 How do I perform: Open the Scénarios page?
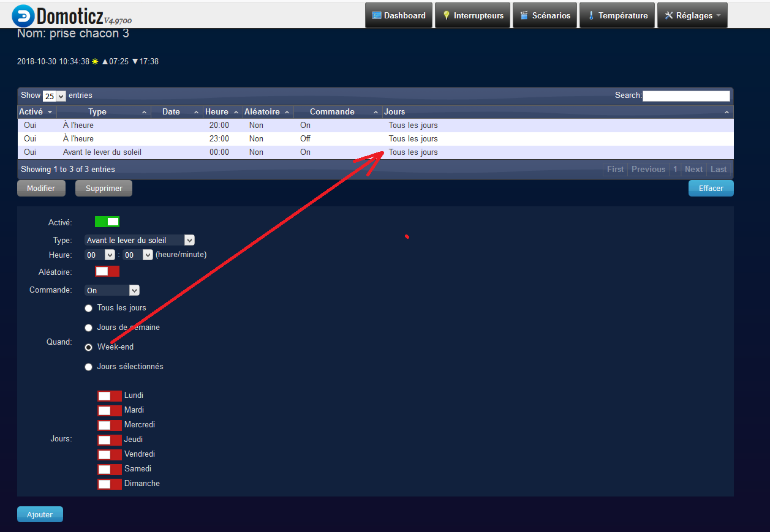point(545,16)
